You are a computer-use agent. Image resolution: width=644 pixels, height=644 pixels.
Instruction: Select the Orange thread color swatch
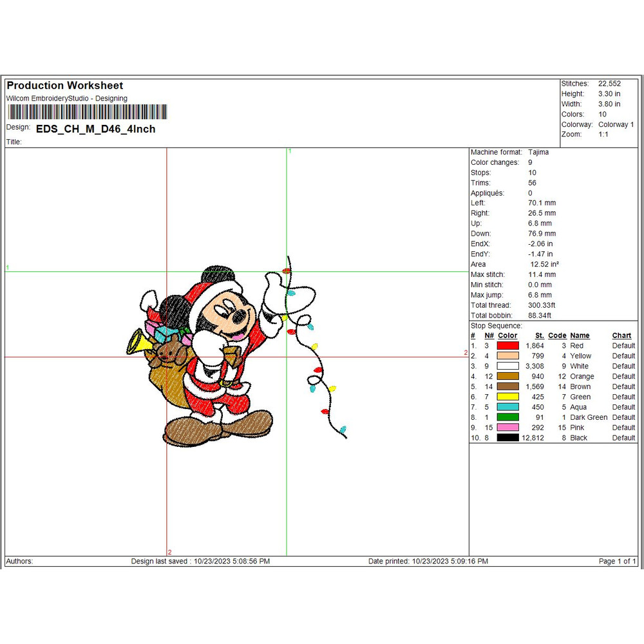click(x=507, y=377)
